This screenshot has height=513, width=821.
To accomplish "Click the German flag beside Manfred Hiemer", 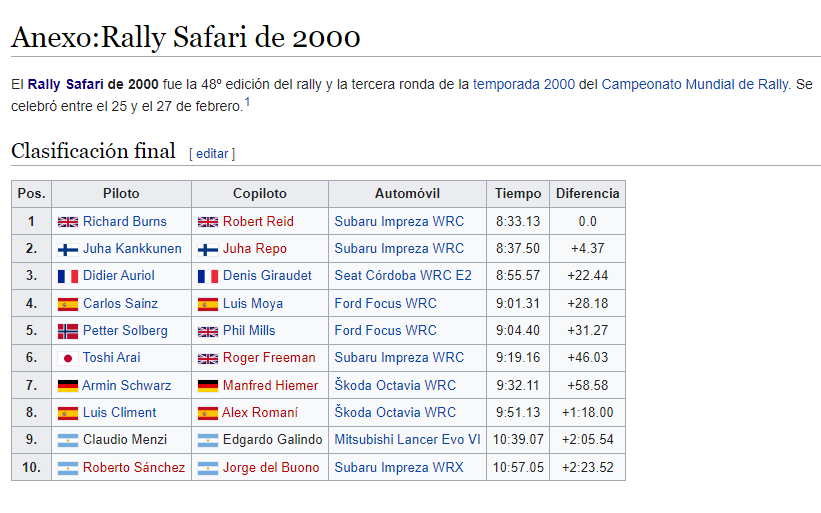I will tap(208, 386).
